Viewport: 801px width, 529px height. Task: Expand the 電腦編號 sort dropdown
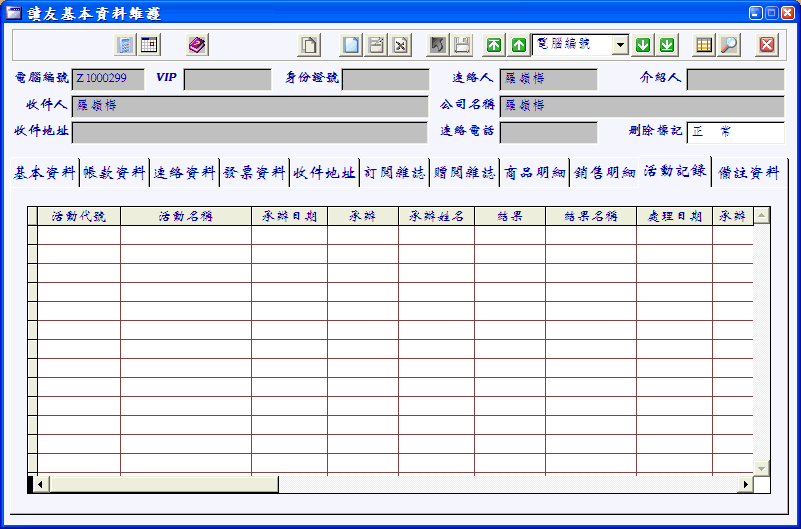click(620, 45)
